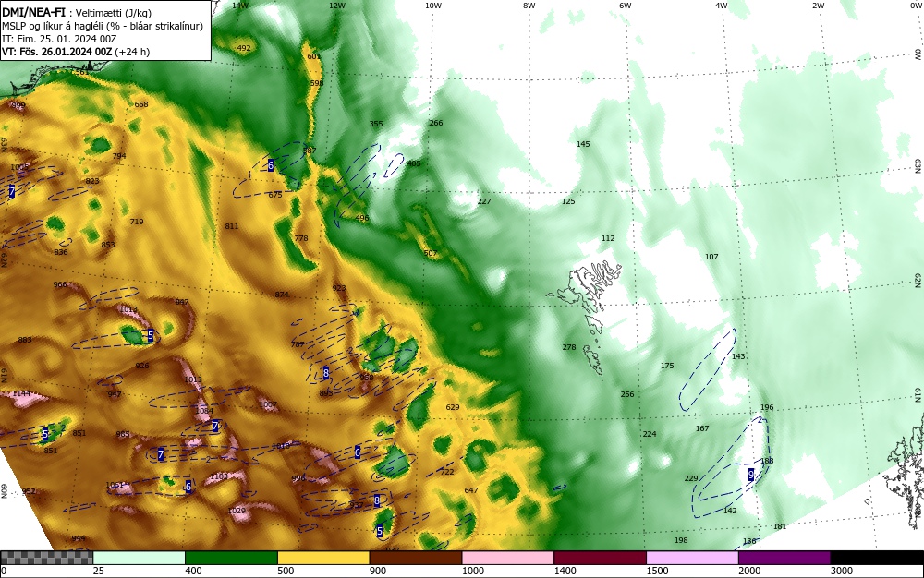Click the legend value 900
This screenshot has width=924, height=578.
pyautogui.click(x=378, y=571)
